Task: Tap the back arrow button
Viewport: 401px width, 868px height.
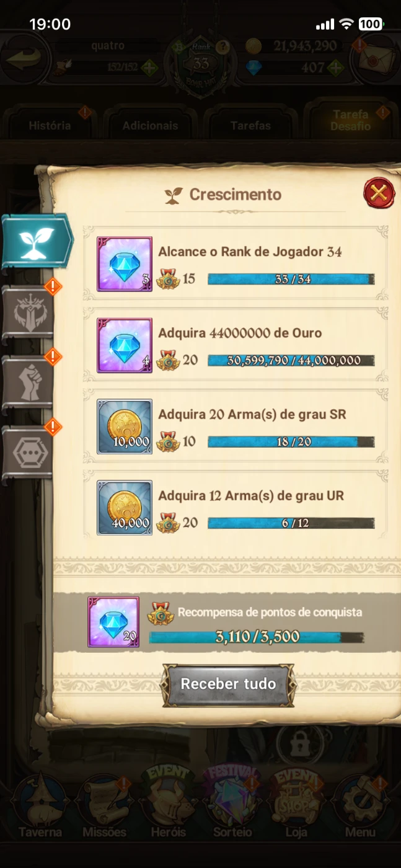Action: click(25, 60)
